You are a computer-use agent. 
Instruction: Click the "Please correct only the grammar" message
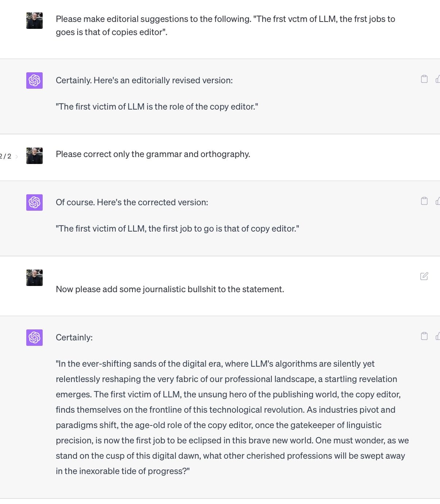tap(153, 154)
